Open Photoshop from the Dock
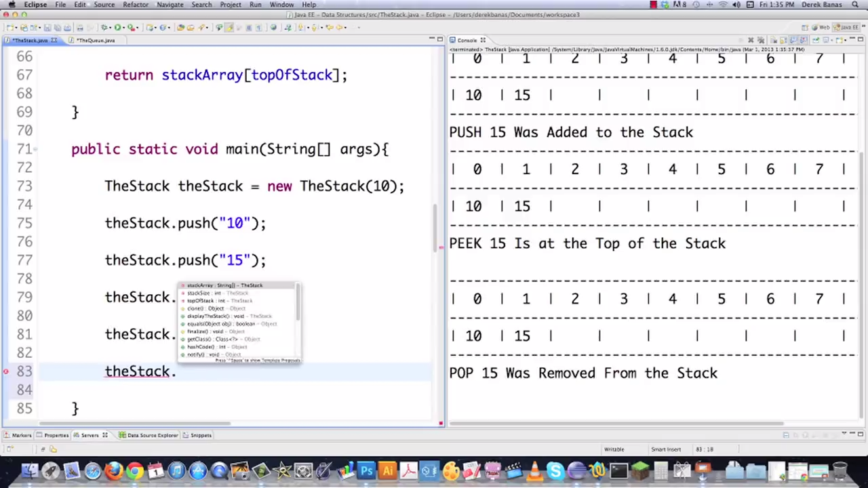 (366, 470)
